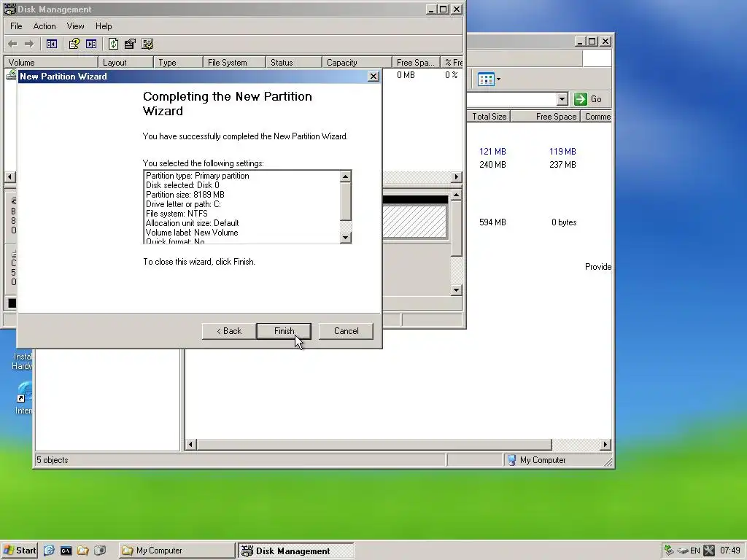
Task: Switch to My Computer taskbar button
Action: 177,551
